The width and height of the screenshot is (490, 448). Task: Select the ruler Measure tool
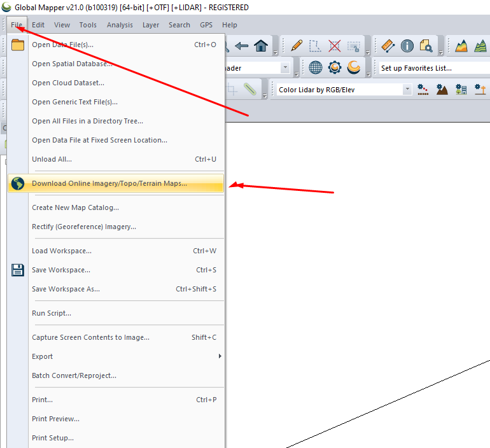click(388, 46)
